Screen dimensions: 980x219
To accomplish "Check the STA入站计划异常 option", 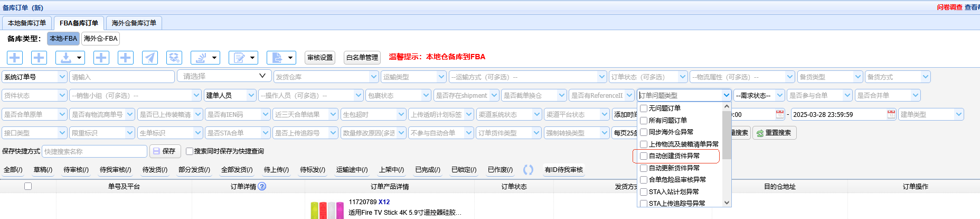I will click(644, 192).
